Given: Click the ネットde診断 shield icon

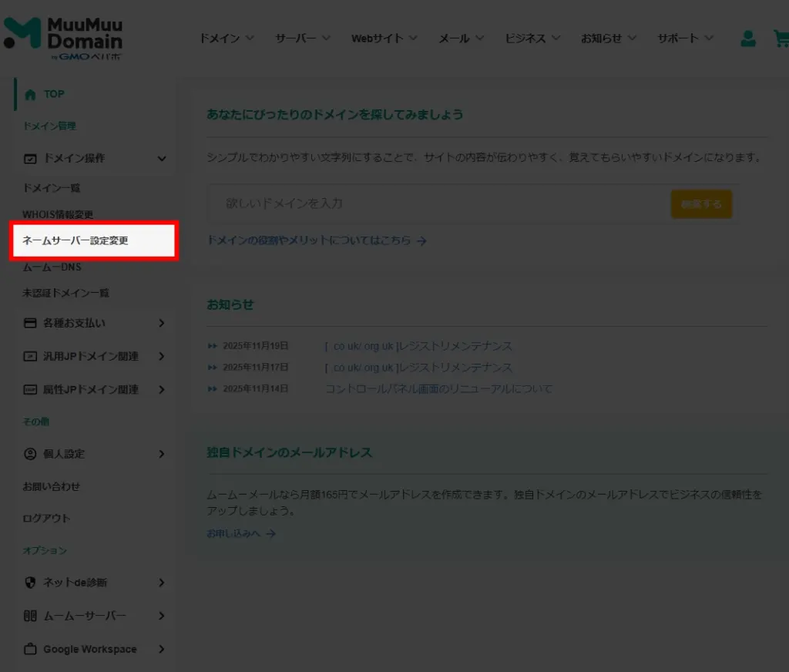Looking at the screenshot, I should tap(30, 583).
